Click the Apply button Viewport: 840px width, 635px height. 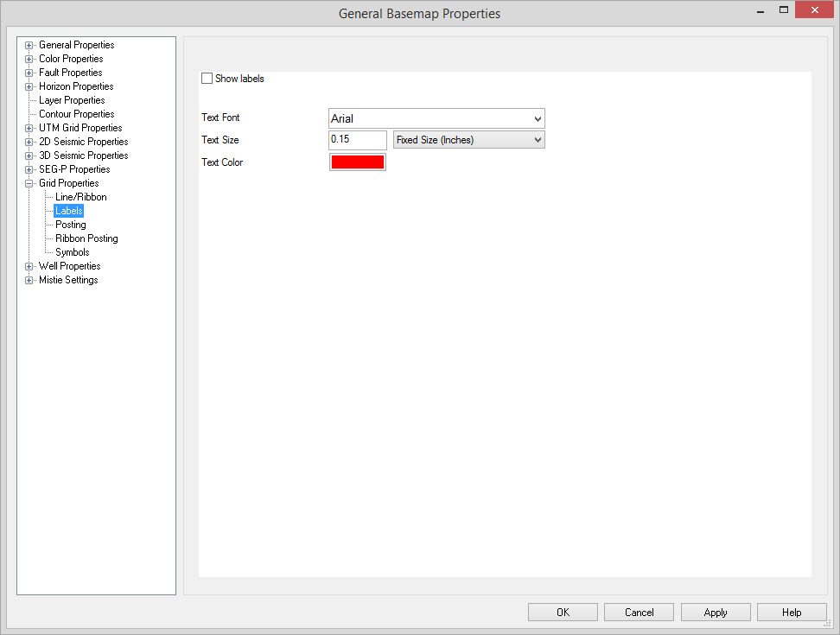715,613
